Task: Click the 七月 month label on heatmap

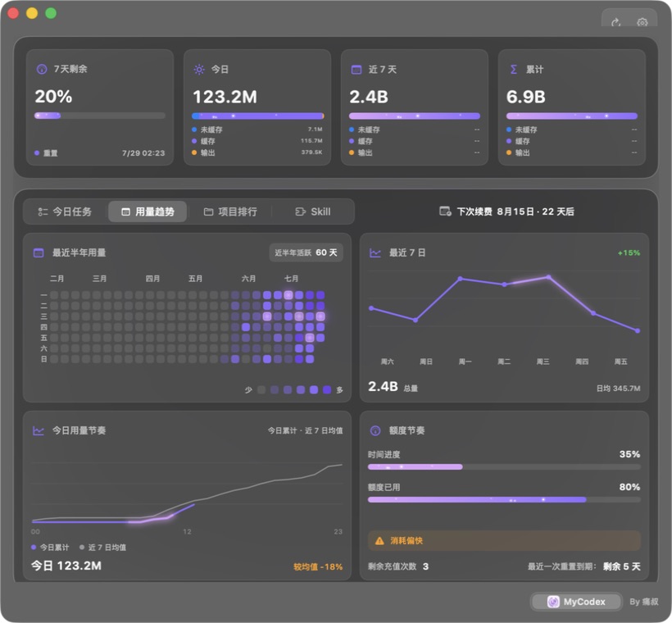Action: (x=292, y=279)
